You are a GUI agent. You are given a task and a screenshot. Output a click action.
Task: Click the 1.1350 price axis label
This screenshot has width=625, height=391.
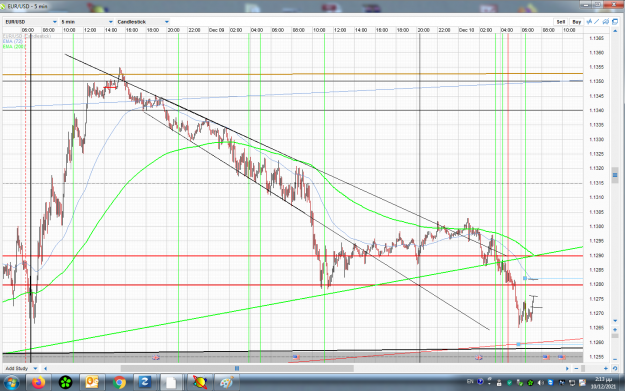pos(596,81)
